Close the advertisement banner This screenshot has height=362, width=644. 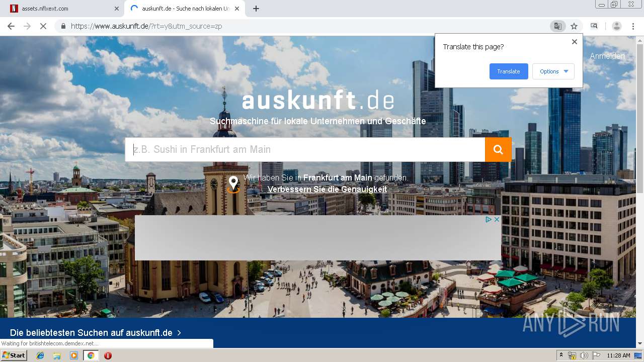(x=497, y=220)
